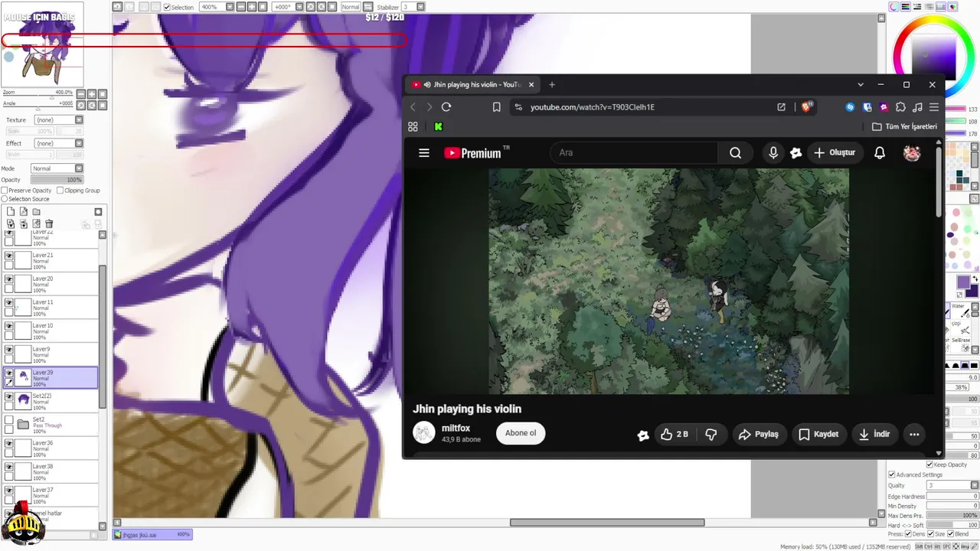Reload the YouTube page

tap(446, 107)
